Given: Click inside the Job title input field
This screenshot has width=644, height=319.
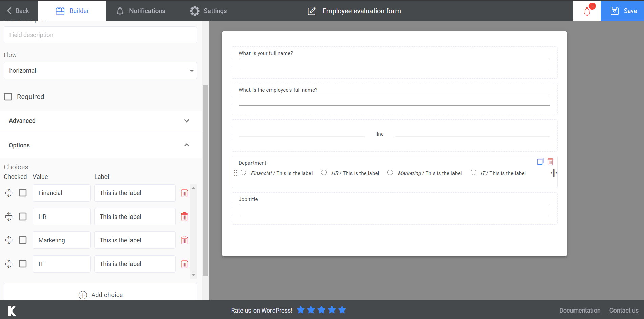Looking at the screenshot, I should click(394, 209).
